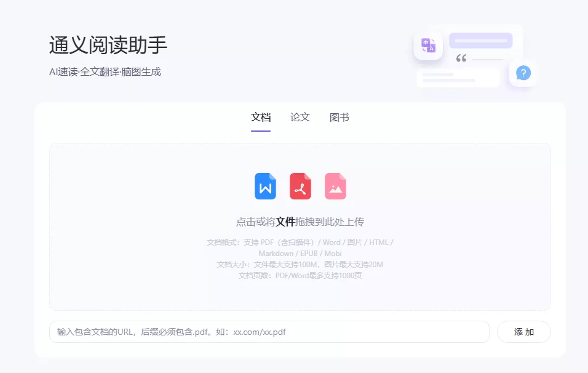Click the 添加 button
Image resolution: width=588 pixels, height=373 pixels.
pyautogui.click(x=524, y=332)
